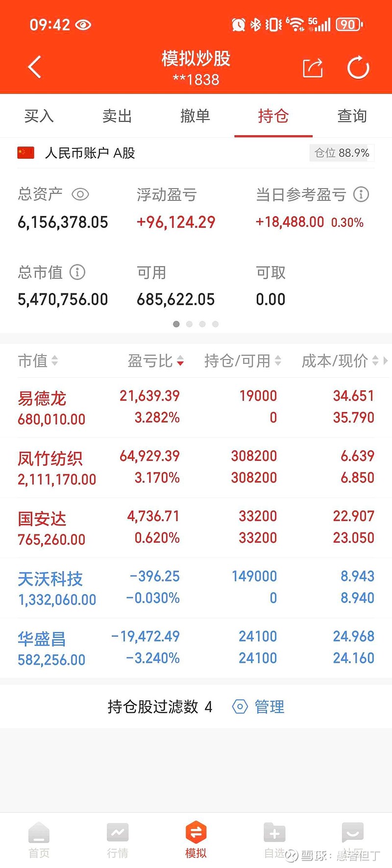Open the 查询 tab
Viewport: 392px width, 868px height.
point(352,116)
